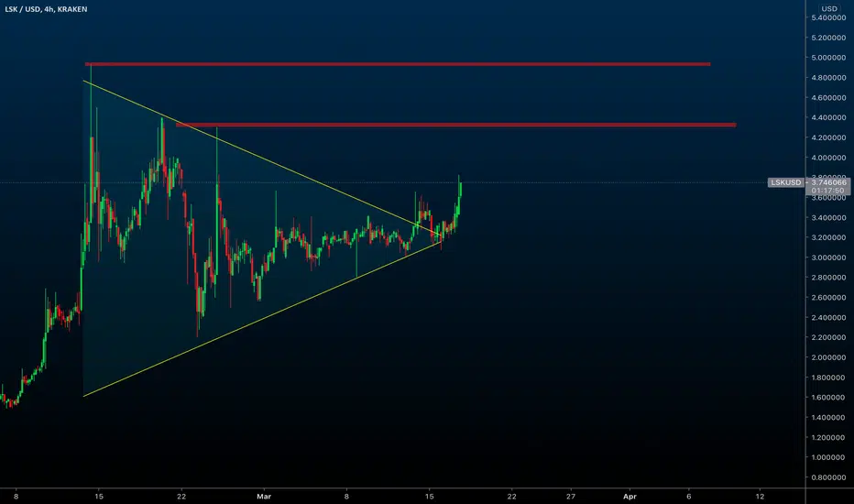Click the 01:17:50 candle countdown timer
The image size is (854, 504).
827,191
